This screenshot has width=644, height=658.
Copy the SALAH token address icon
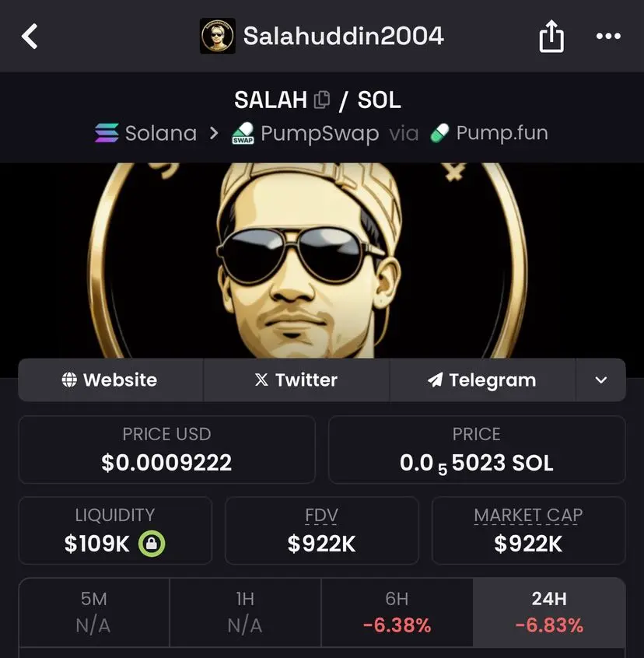pos(322,100)
